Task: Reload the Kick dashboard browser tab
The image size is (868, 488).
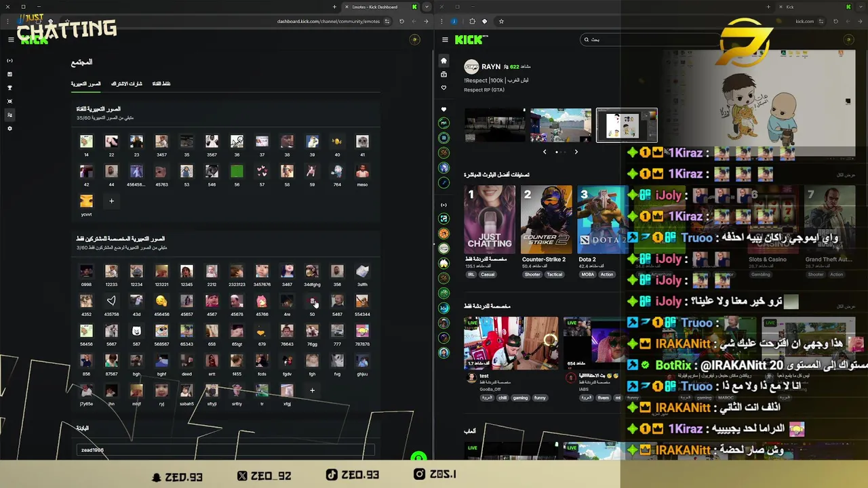Action: click(x=401, y=21)
